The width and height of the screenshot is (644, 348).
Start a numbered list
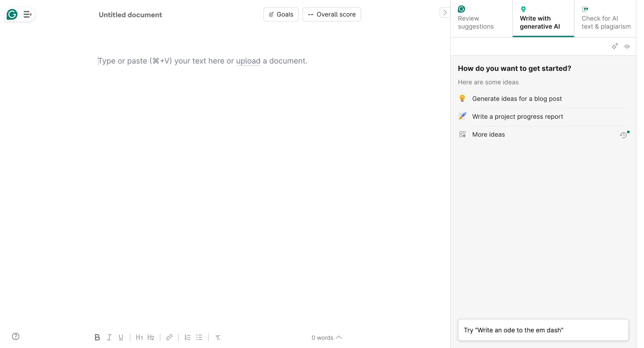187,337
